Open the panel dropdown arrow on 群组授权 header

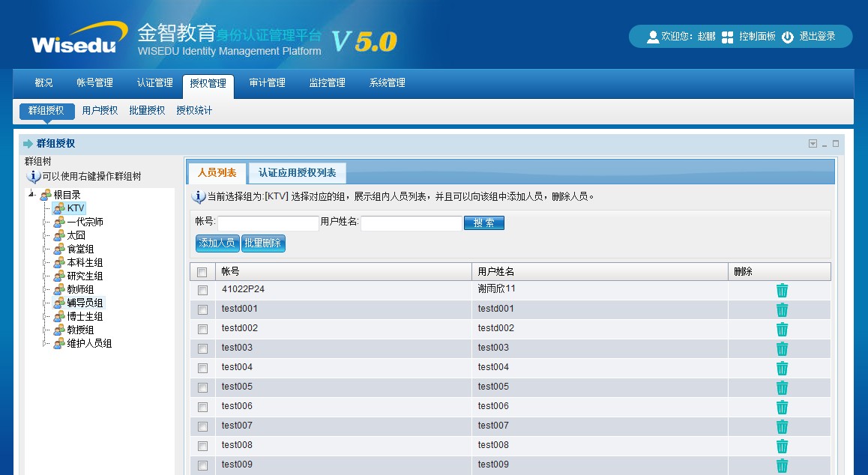pos(813,144)
